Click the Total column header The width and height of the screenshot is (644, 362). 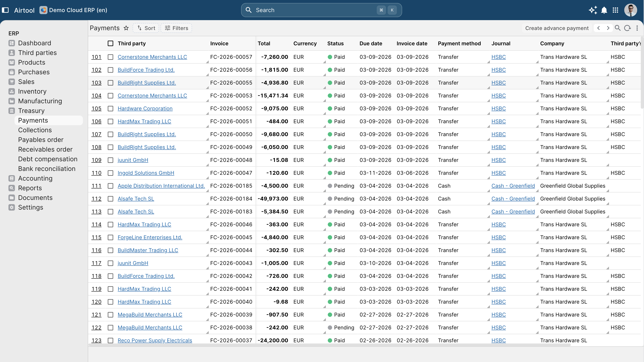pos(264,43)
